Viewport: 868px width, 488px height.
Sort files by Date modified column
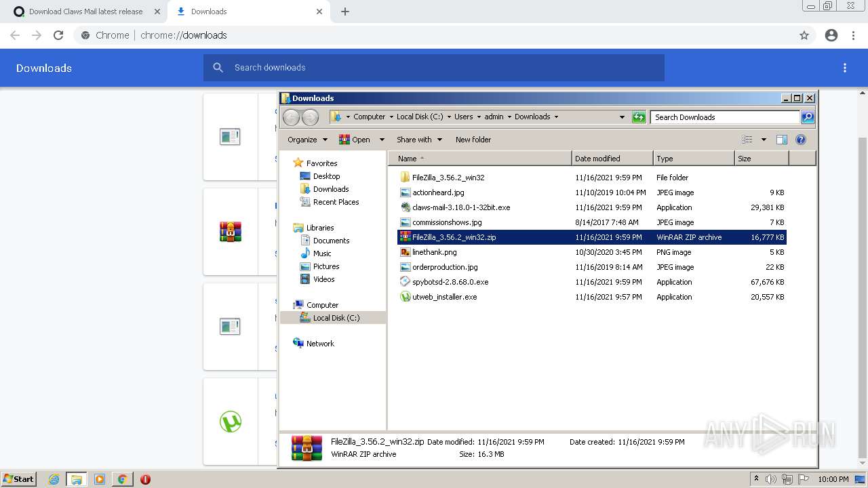tap(612, 159)
